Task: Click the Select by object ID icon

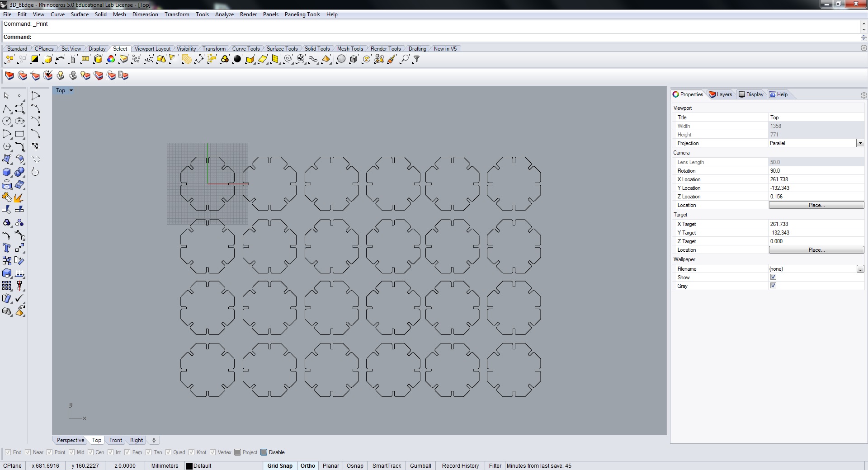Action: coord(85,59)
